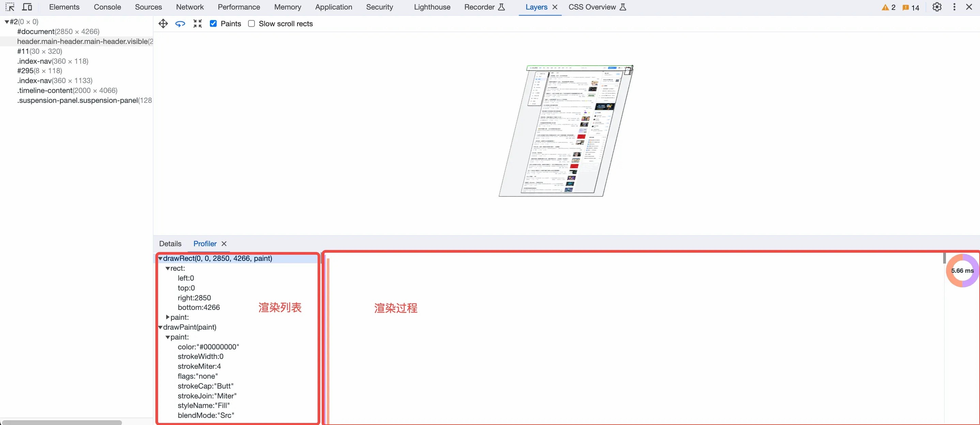The height and width of the screenshot is (425, 980).
Task: Collapse the #2 root layer node
Action: [x=6, y=22]
